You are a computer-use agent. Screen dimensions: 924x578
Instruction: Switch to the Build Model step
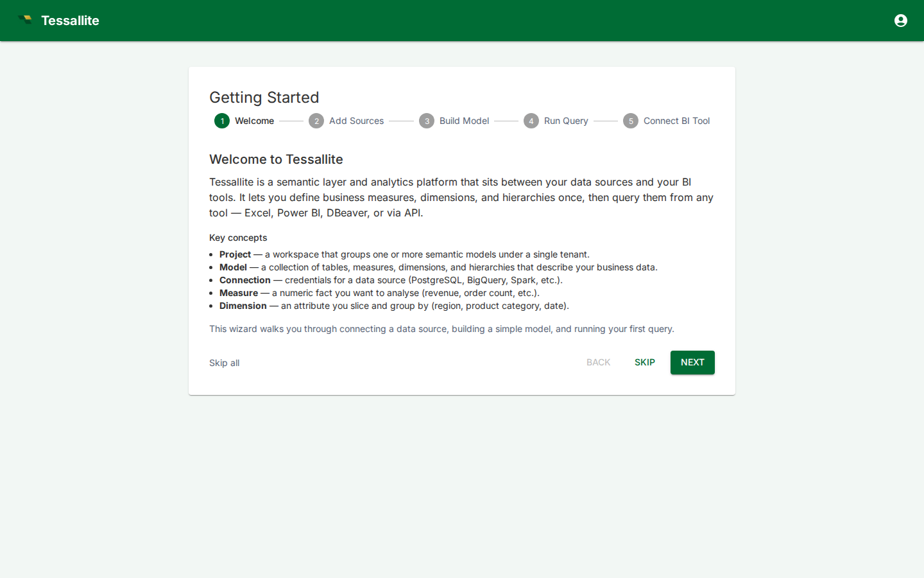point(464,121)
